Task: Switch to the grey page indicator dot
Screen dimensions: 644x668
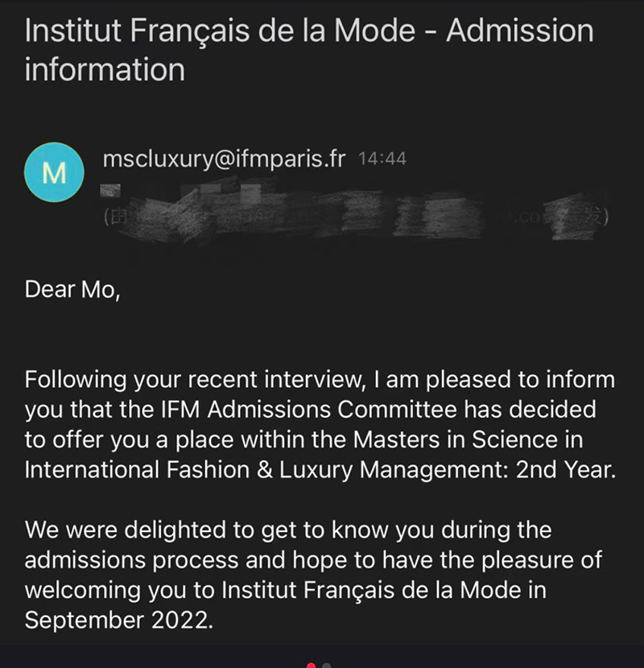Action: click(x=326, y=665)
